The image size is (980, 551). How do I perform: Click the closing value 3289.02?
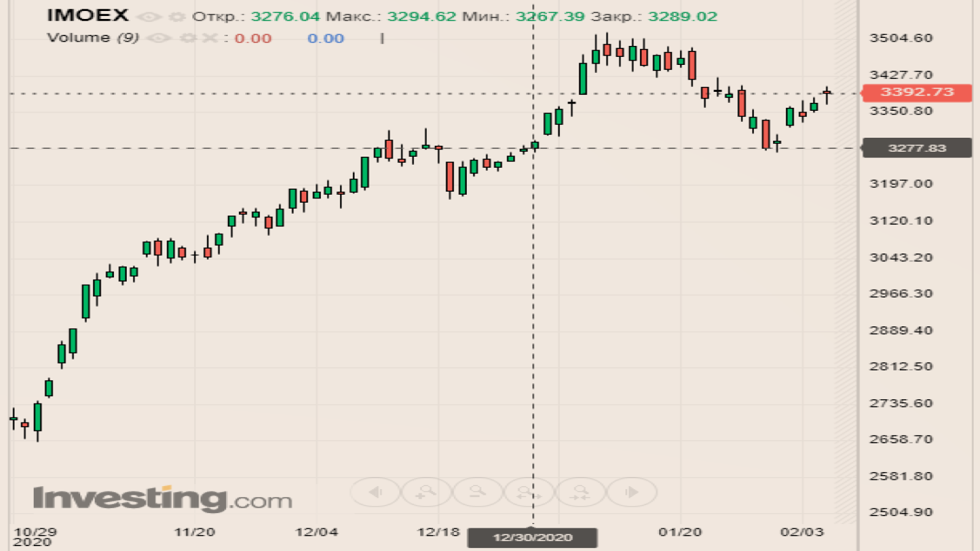coord(682,17)
